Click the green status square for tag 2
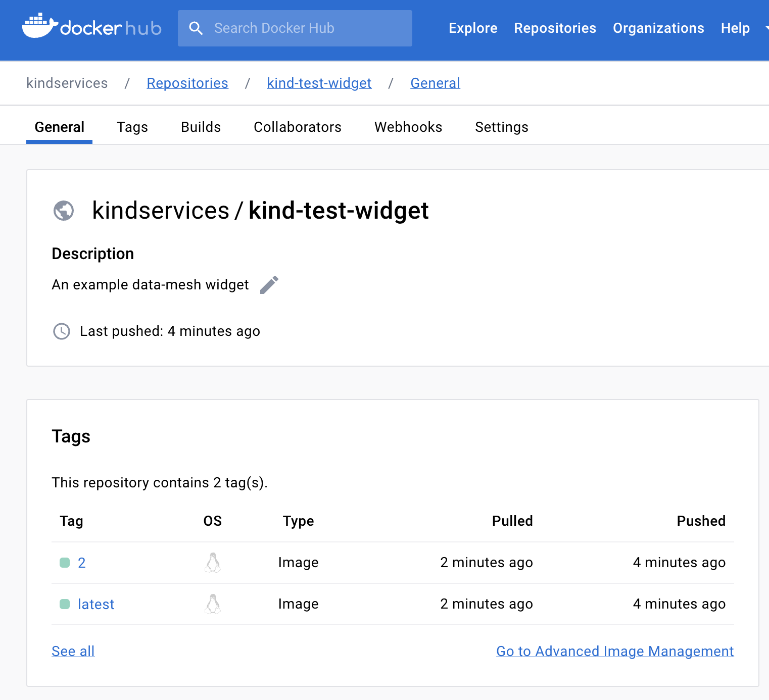Screen dimensions: 769x700 (65, 563)
